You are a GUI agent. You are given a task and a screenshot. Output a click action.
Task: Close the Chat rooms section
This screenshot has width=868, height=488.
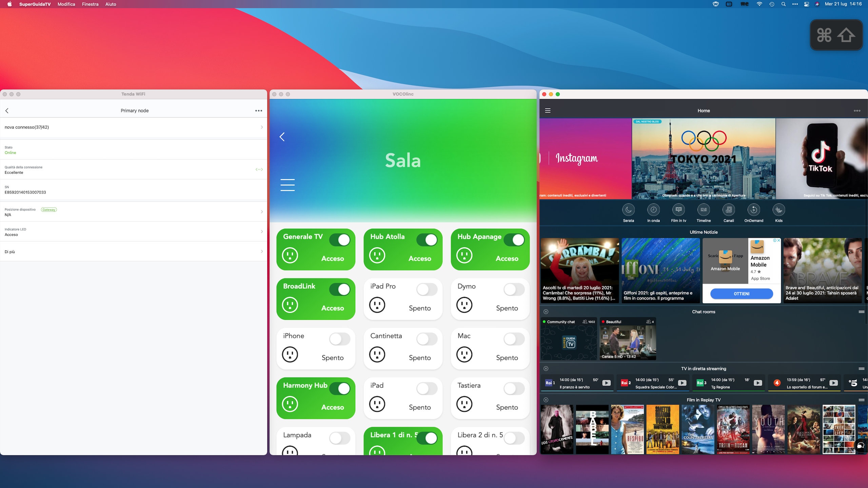click(x=546, y=311)
